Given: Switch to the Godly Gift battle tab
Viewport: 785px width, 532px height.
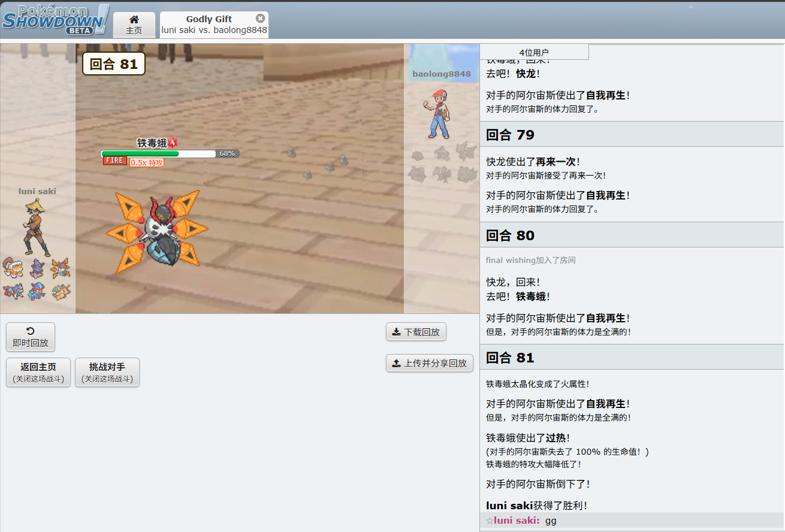Looking at the screenshot, I should [210, 25].
